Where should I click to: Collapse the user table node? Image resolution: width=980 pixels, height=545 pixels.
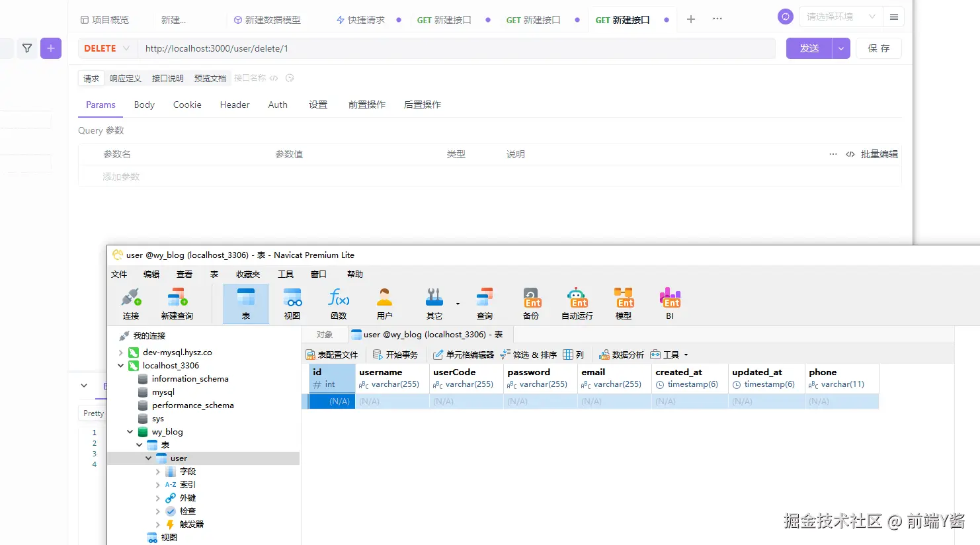[x=149, y=458]
